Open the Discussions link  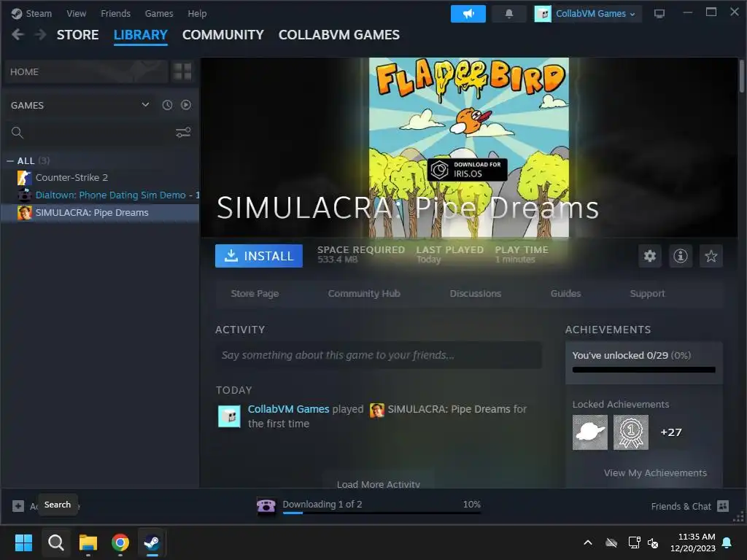pyautogui.click(x=476, y=293)
